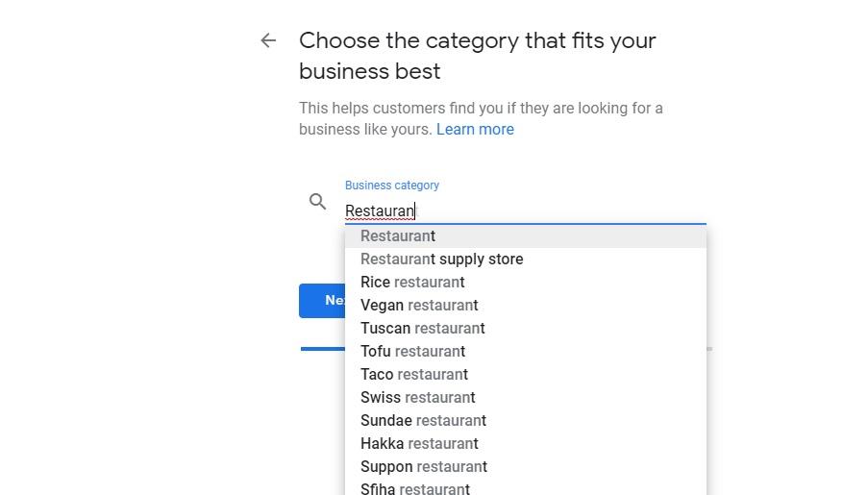Select Restaurant supply store suggestion

click(441, 260)
